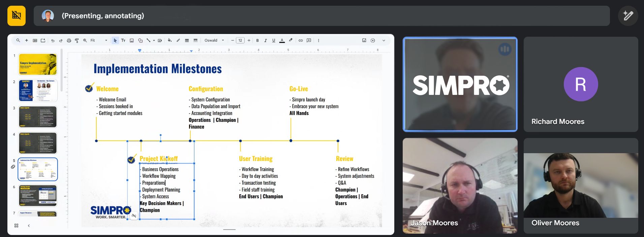Select the paint format roller tool
The height and width of the screenshot is (237, 644).
(x=77, y=40)
